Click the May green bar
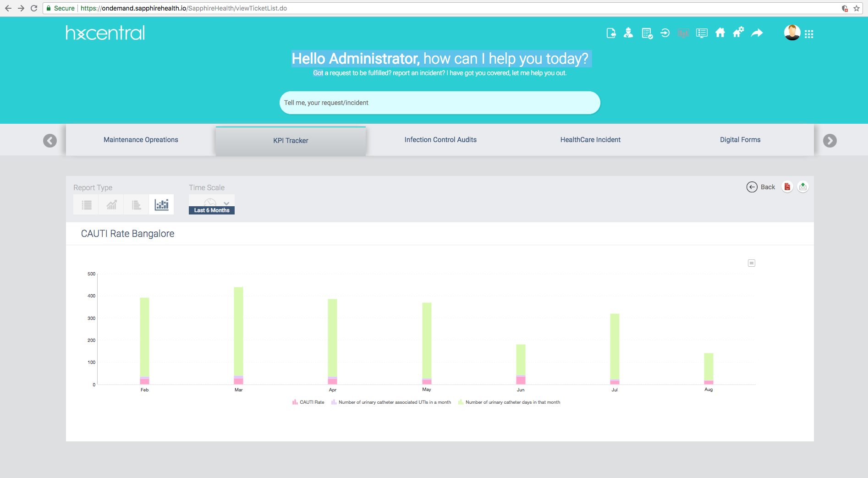This screenshot has height=478, width=868. [x=427, y=341]
